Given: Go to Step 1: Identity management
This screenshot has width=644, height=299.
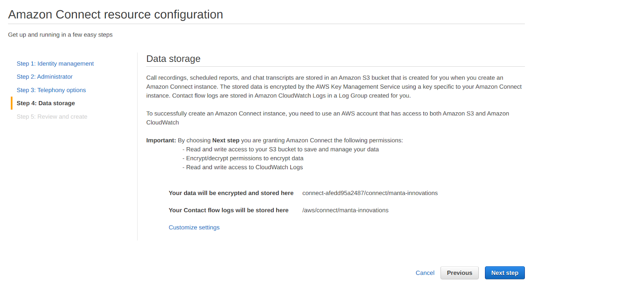Looking at the screenshot, I should [55, 63].
